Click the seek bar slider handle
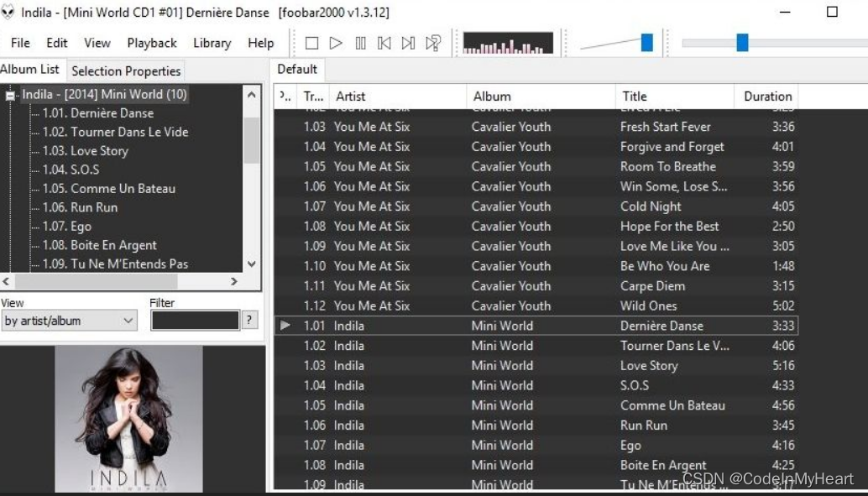 click(x=742, y=43)
